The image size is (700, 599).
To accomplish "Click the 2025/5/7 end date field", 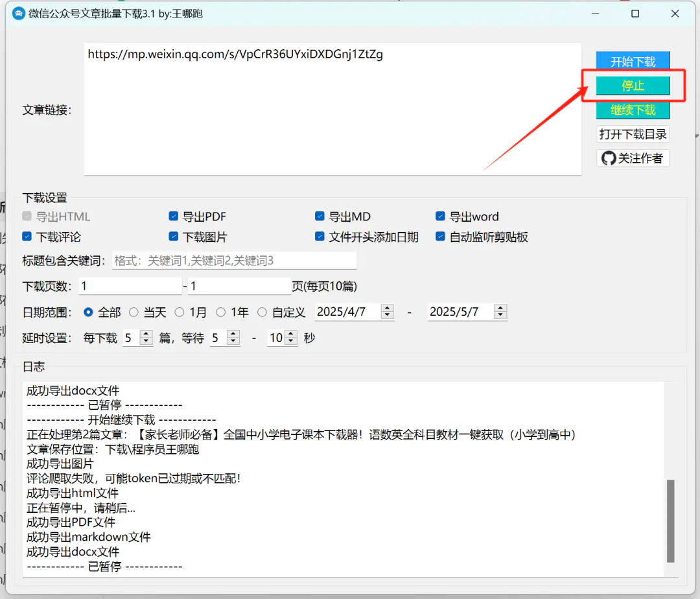I will pyautogui.click(x=461, y=312).
